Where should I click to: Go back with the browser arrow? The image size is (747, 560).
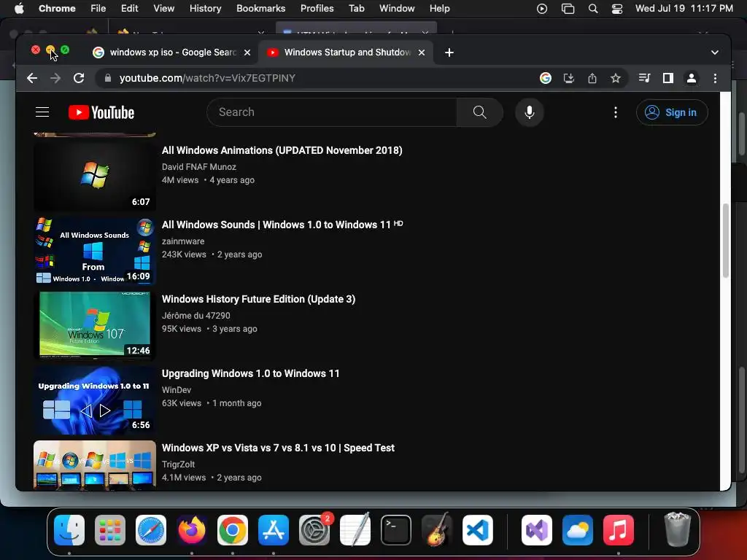point(32,78)
